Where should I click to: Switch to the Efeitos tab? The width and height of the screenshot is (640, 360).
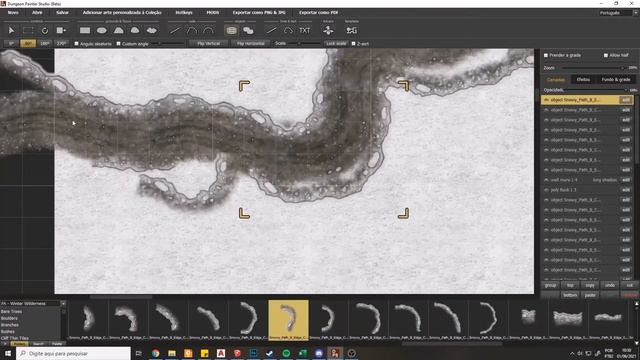point(583,80)
